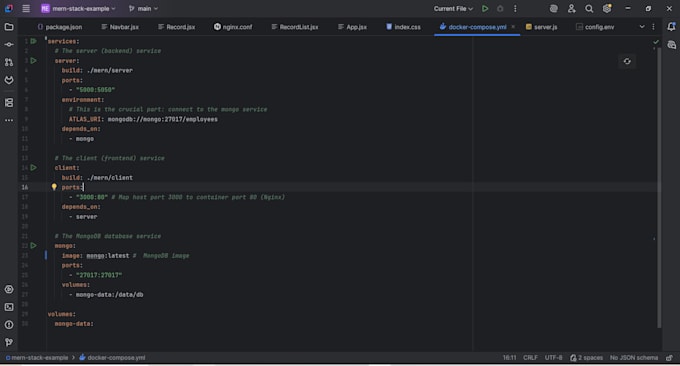Open the Notifications bell
680x366 pixels.
click(671, 27)
